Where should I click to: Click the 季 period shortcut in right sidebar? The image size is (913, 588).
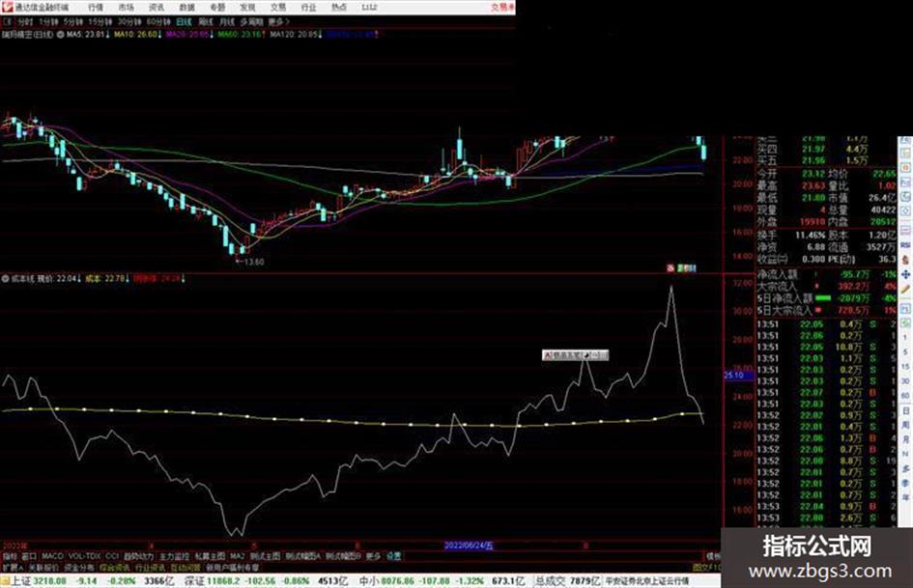pos(905,483)
